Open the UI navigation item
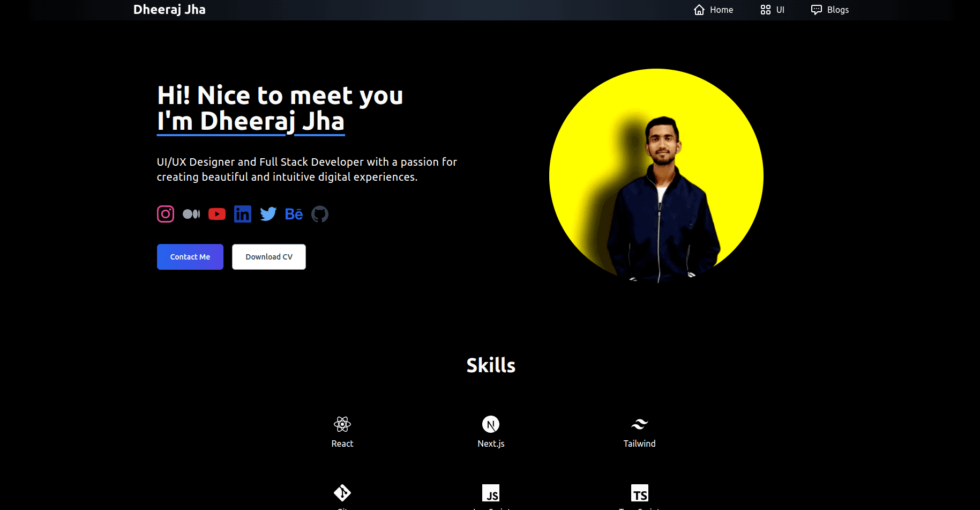This screenshot has height=510, width=980. click(x=772, y=10)
